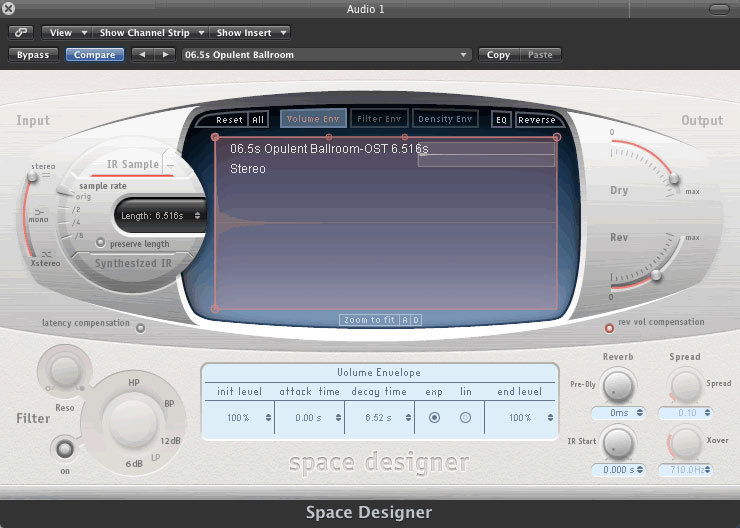Click the Copy button
Screen dimensions: 740x528
(498, 55)
